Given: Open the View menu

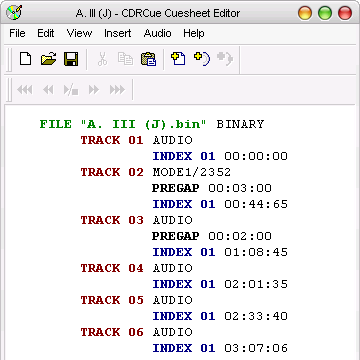Looking at the screenshot, I should (x=79, y=33).
